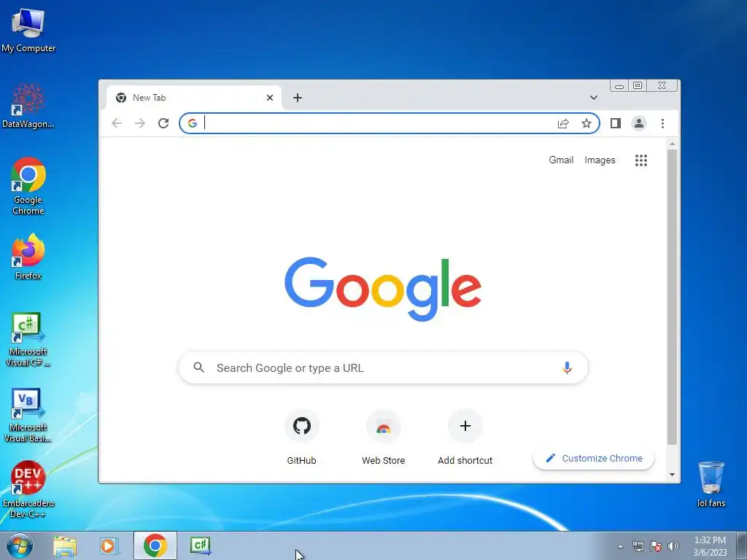Click the Chrome back arrow button
Viewport: 747px width, 560px height.
pyautogui.click(x=117, y=123)
